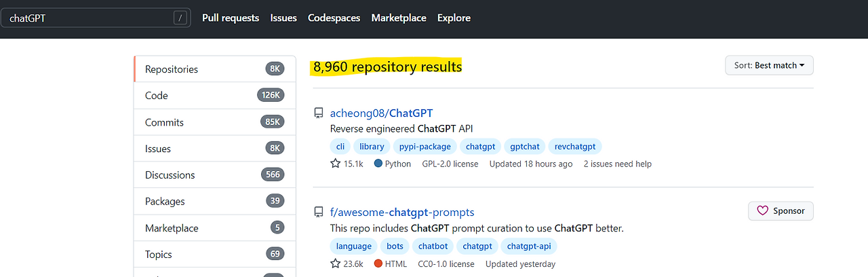Click red HTML language dot
The image size is (868, 277).
tap(378, 263)
